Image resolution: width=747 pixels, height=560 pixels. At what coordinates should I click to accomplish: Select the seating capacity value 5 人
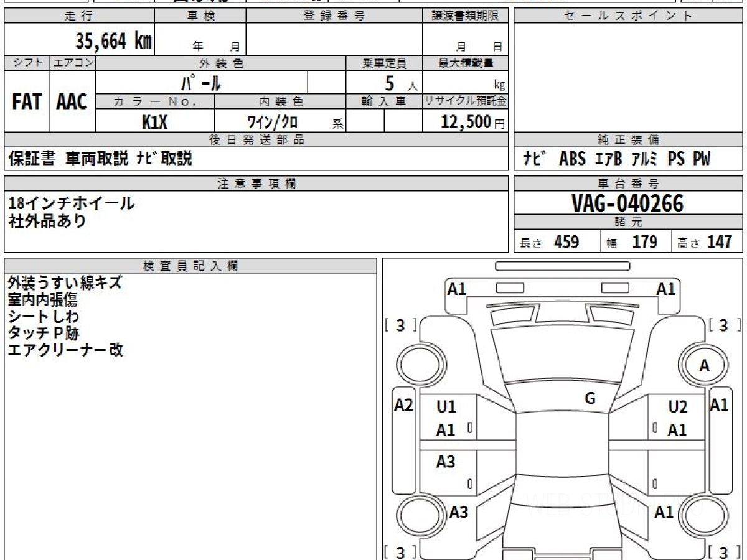401,83
